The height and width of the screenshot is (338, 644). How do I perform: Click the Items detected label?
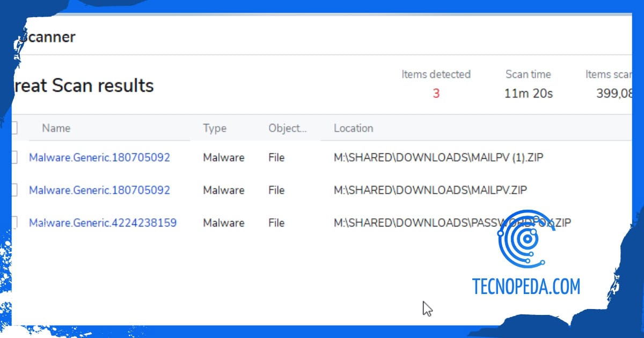pos(436,74)
